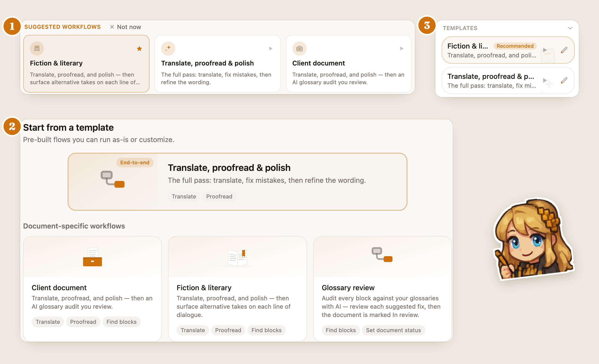Click the star icon on Fiction & literary suggestion
This screenshot has width=599, height=364.
[x=139, y=49]
